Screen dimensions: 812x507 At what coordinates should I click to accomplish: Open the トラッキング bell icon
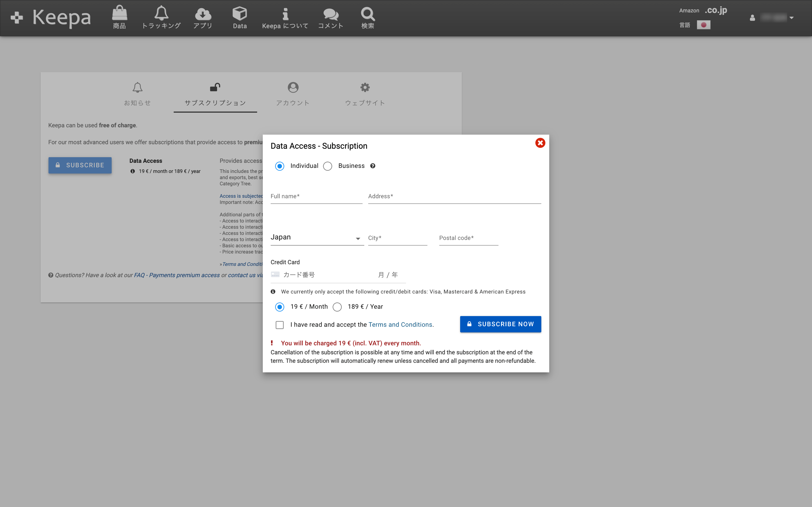pyautogui.click(x=161, y=14)
